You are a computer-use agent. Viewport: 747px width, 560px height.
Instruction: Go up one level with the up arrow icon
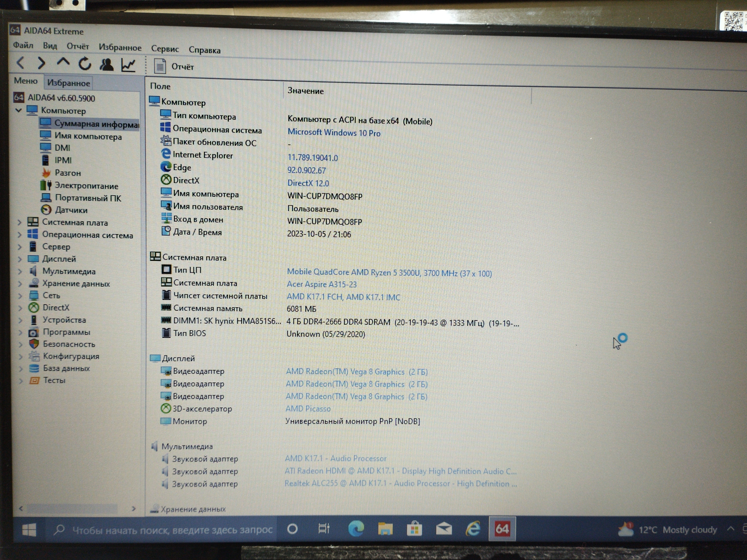63,62
